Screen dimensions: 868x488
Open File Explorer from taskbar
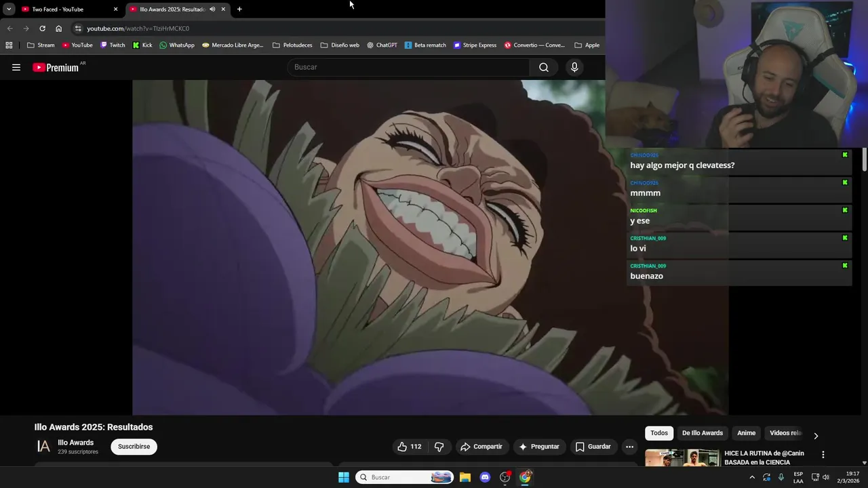pyautogui.click(x=465, y=477)
